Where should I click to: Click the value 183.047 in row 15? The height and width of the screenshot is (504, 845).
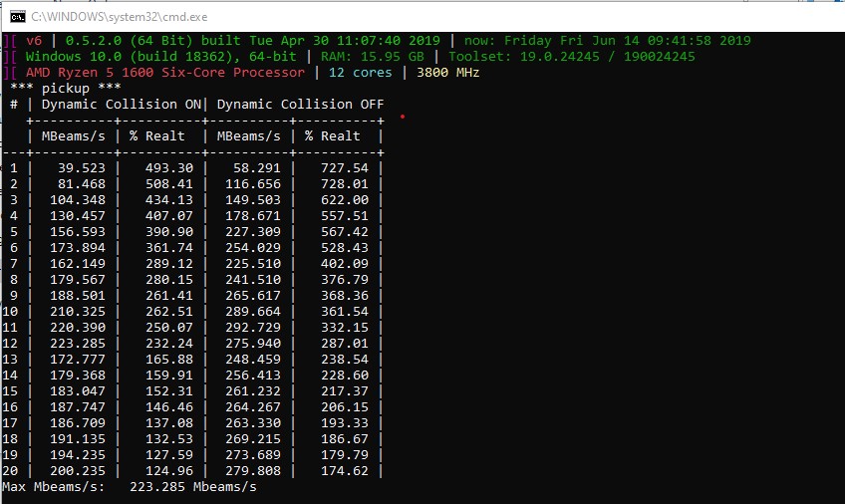(x=78, y=391)
